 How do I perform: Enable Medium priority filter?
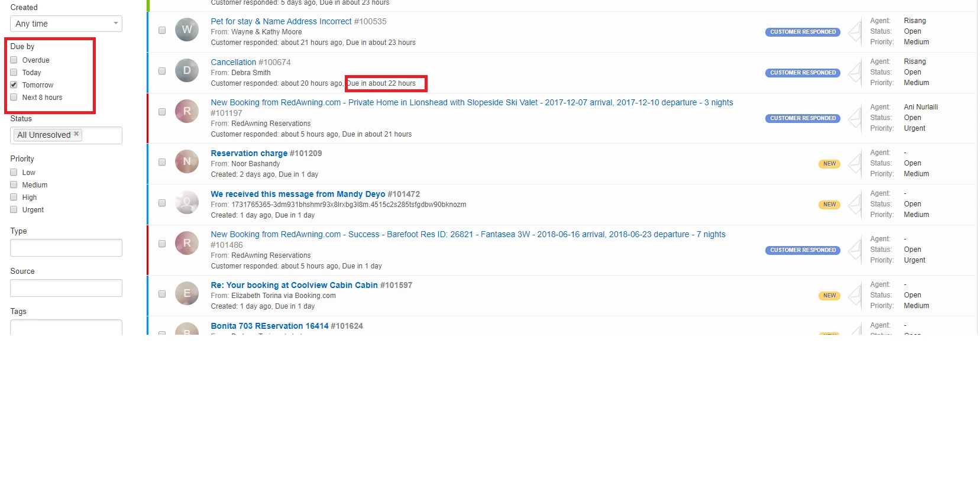click(x=14, y=185)
